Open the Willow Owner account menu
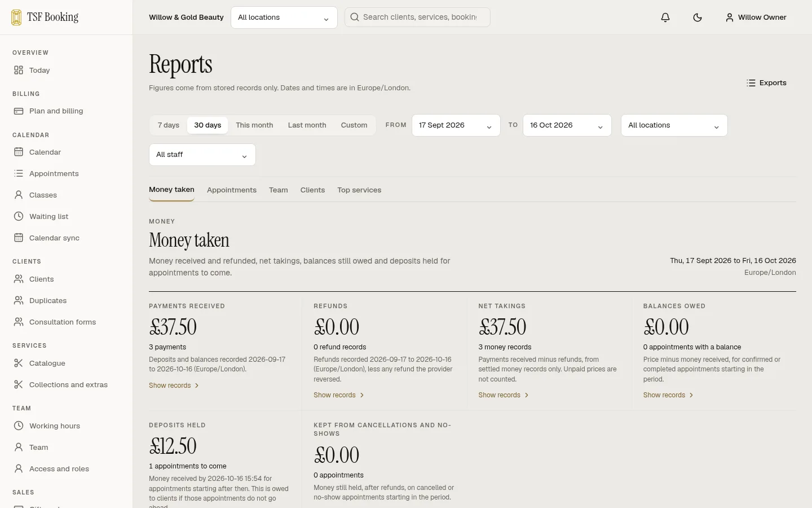Viewport: 812px width, 508px height. tap(756, 17)
